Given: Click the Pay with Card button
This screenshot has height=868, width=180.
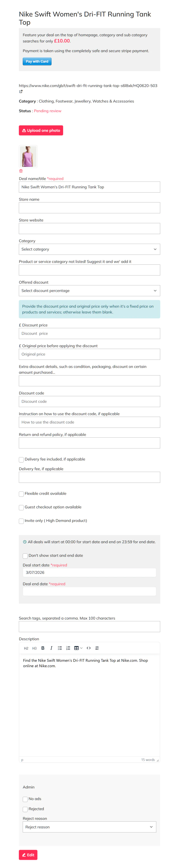Looking at the screenshot, I should [x=37, y=61].
